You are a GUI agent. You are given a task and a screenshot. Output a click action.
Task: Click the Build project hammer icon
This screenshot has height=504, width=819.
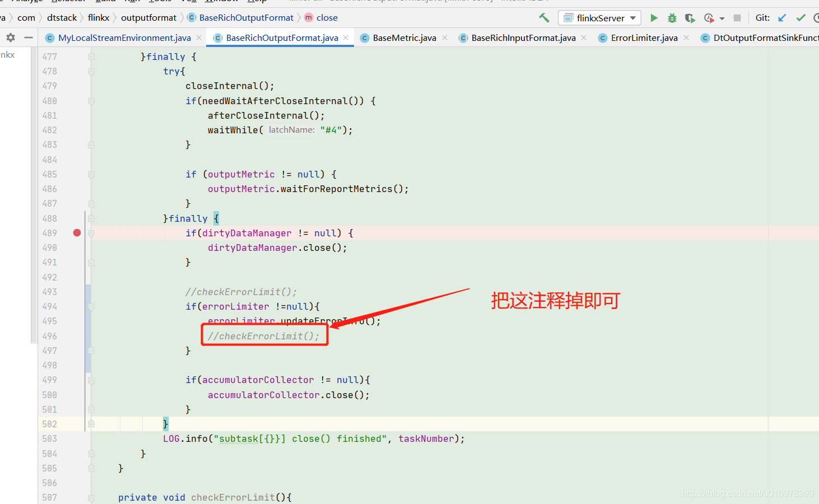(544, 18)
